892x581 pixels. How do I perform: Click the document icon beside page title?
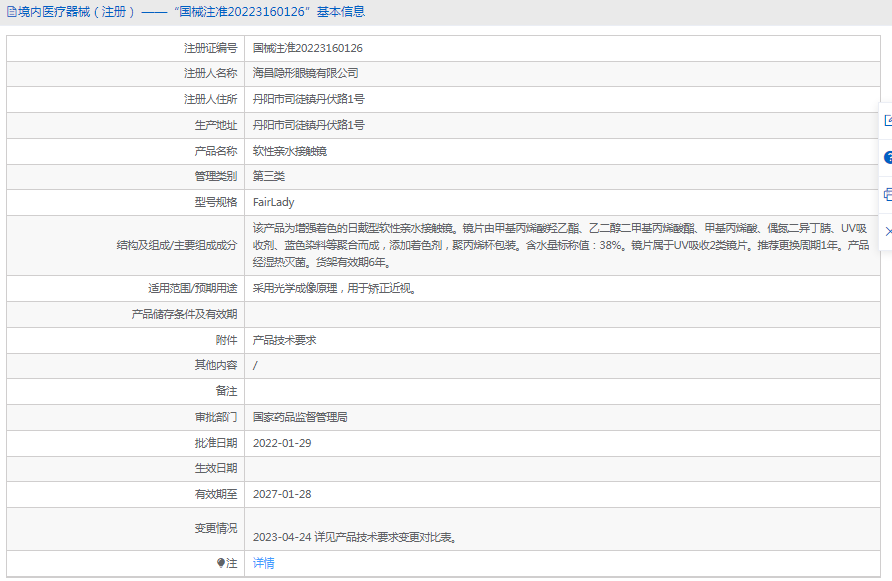tap(10, 12)
